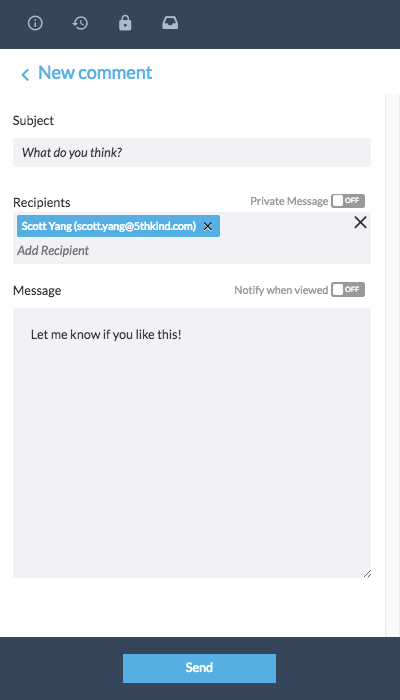Click the Private Message label
This screenshot has height=700, width=400.
click(289, 201)
